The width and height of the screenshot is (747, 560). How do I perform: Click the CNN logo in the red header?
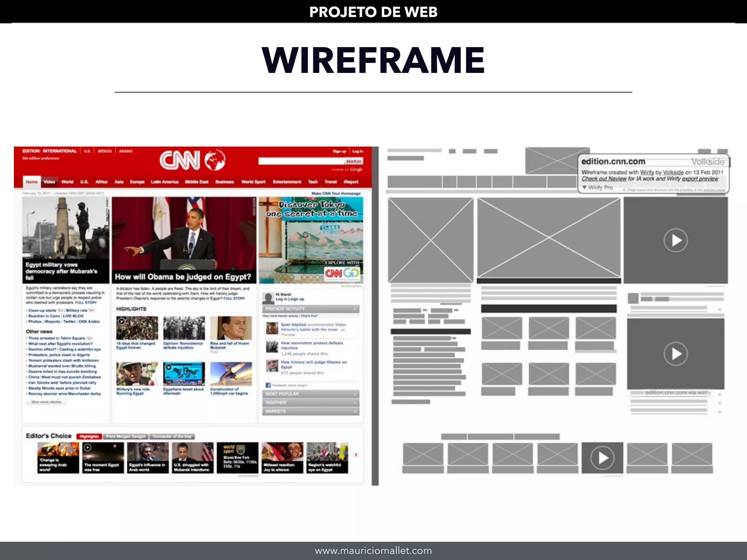pos(180,160)
